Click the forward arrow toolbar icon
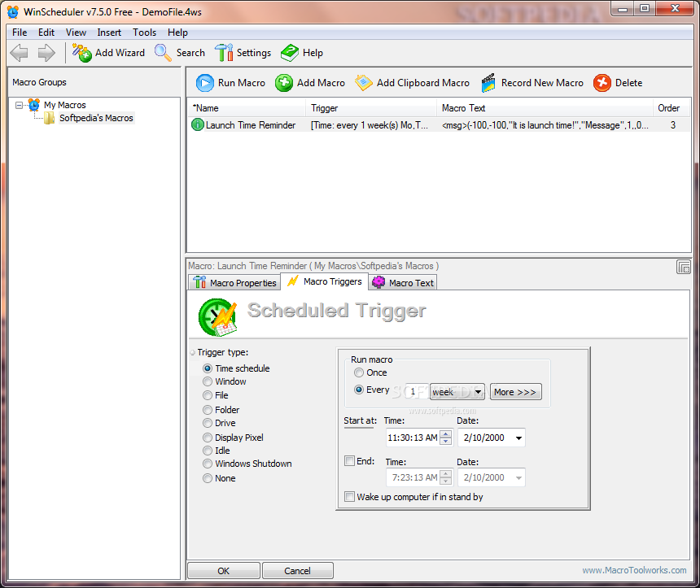 pos(46,53)
